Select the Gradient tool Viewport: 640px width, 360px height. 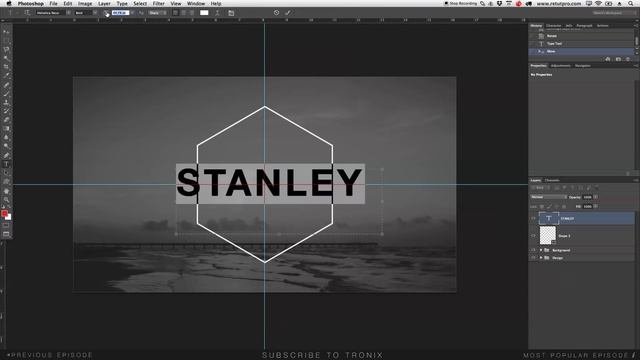pos(6,129)
